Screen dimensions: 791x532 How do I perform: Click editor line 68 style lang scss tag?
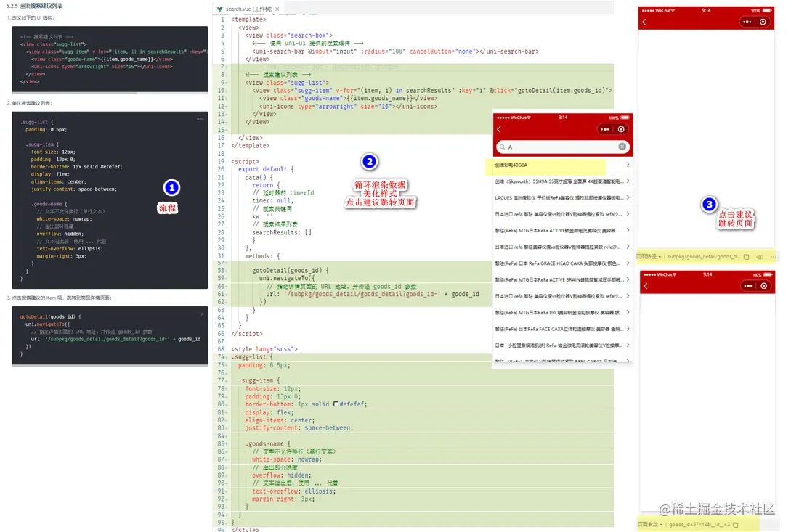264,349
